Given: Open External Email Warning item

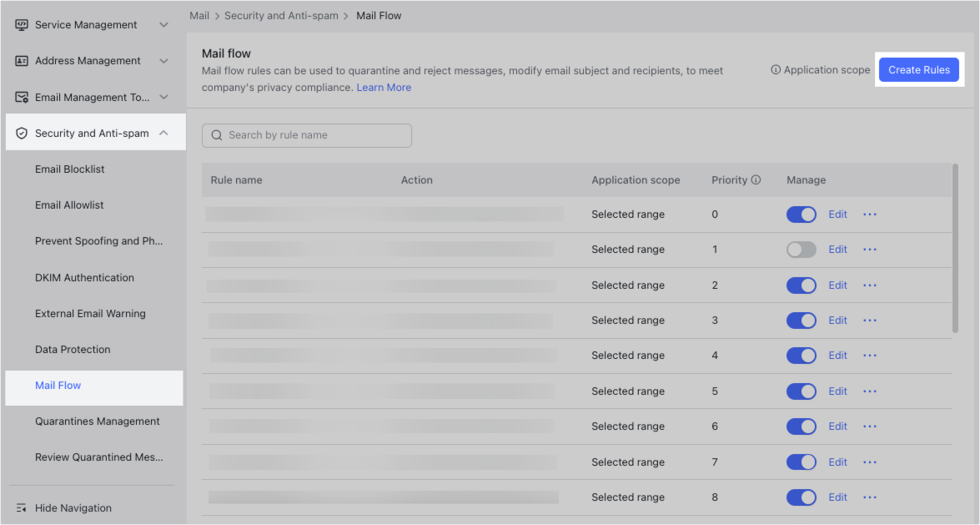Looking at the screenshot, I should 90,314.
